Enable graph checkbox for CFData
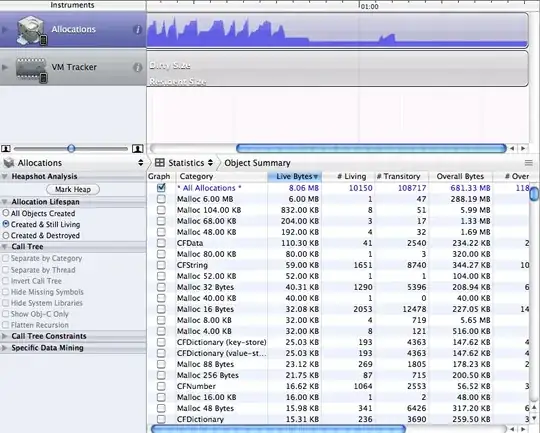 161,243
